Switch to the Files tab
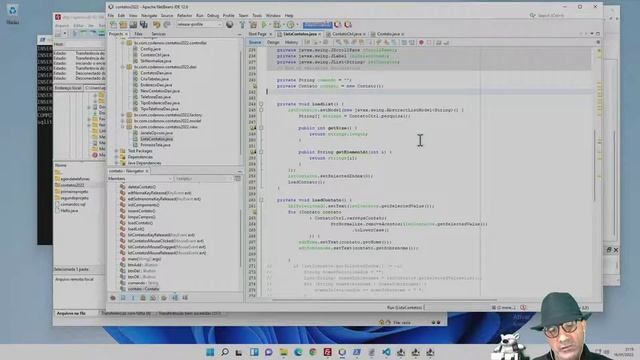The width and height of the screenshot is (640, 360). pos(138,34)
